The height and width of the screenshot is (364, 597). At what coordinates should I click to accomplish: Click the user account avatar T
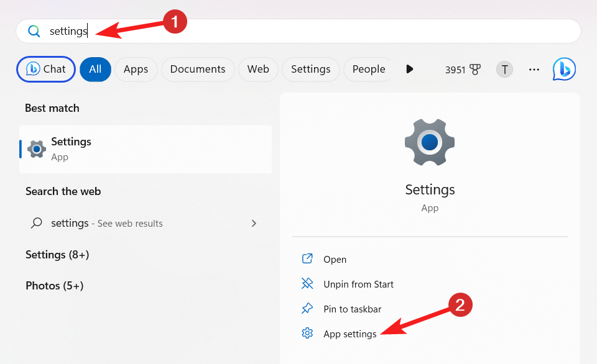coord(504,70)
